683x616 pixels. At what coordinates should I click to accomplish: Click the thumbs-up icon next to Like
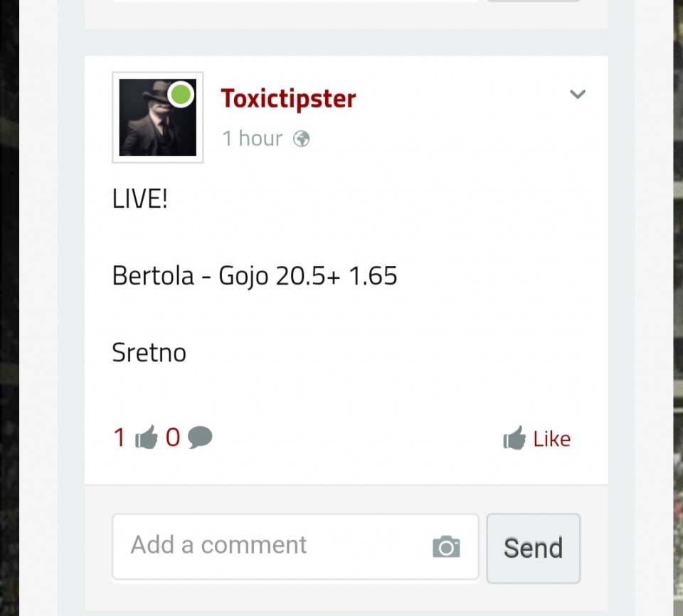pos(514,437)
